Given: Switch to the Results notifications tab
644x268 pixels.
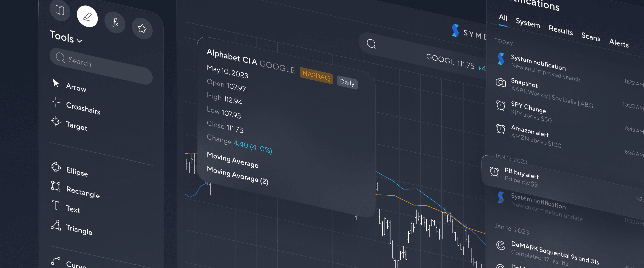Looking at the screenshot, I should pos(561,30).
